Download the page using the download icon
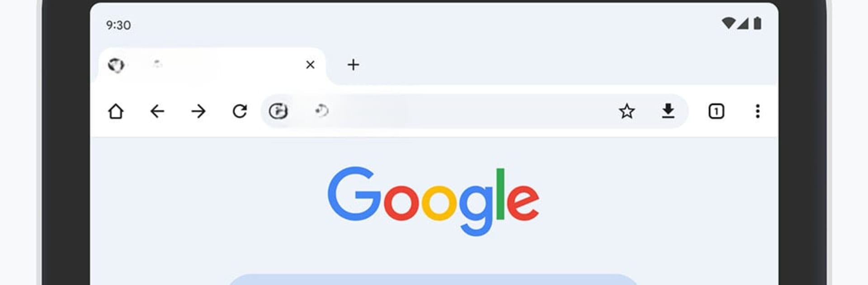868x285 pixels. click(668, 111)
